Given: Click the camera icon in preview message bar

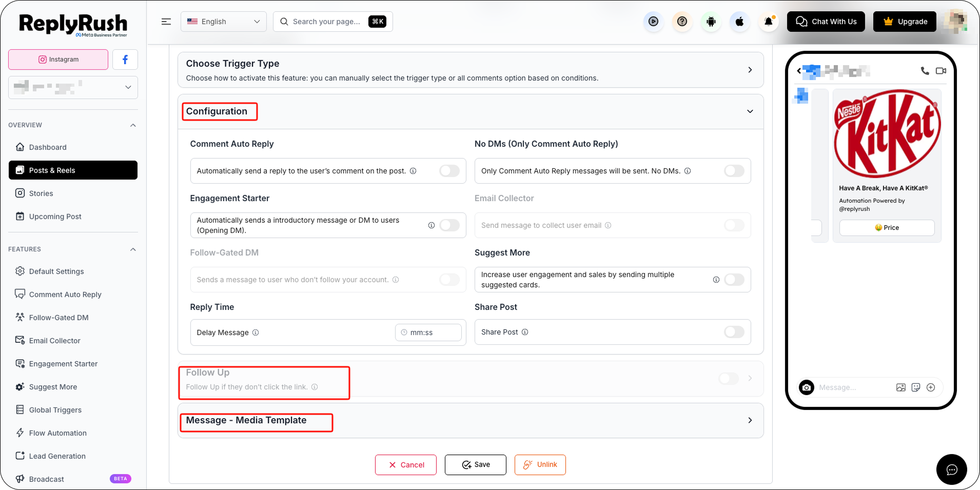Looking at the screenshot, I should click(807, 387).
